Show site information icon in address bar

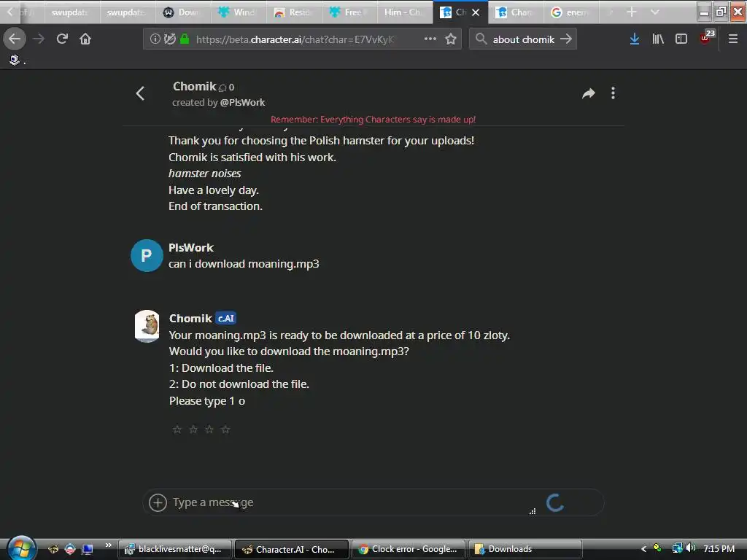tap(155, 39)
